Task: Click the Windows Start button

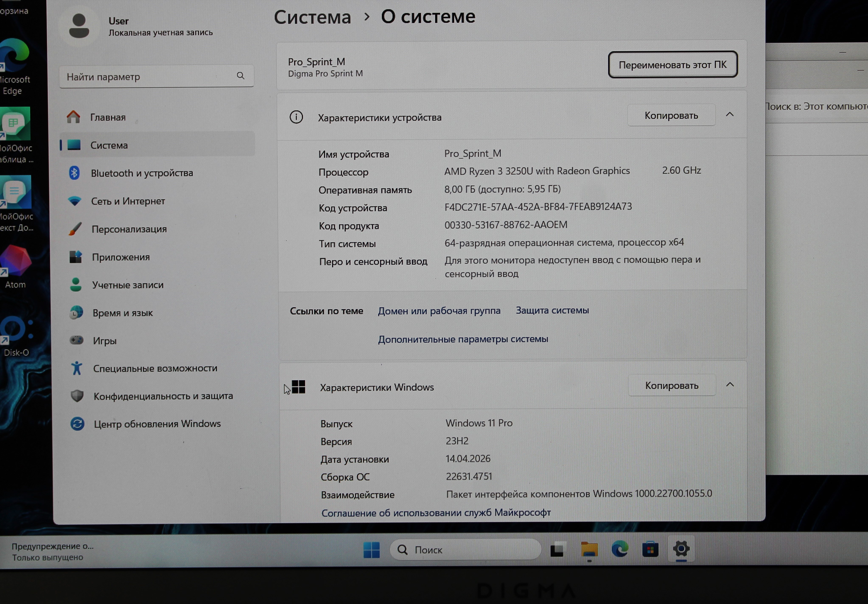Action: pos(371,549)
